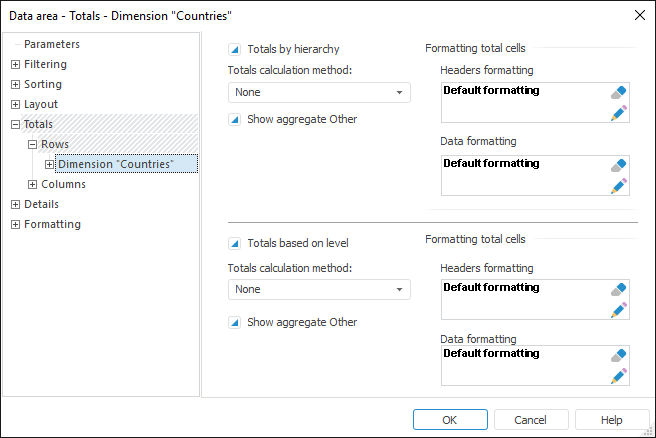Image resolution: width=656 pixels, height=438 pixels.
Task: Toggle the Show aggregate Other checkbox under hierarchy totals
Action: point(235,120)
